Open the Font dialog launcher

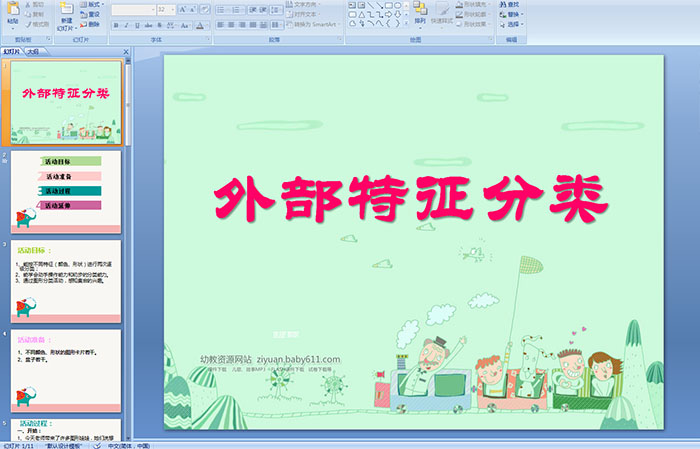(x=208, y=40)
